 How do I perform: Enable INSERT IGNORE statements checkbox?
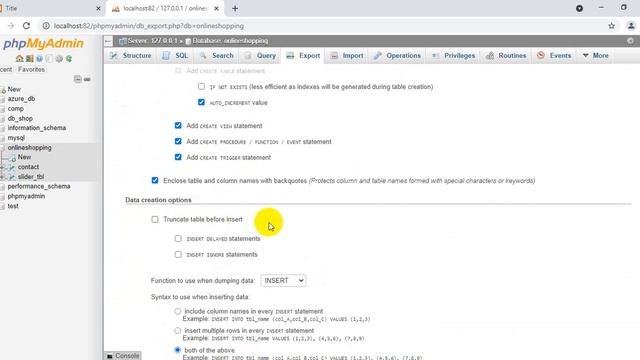click(178, 254)
